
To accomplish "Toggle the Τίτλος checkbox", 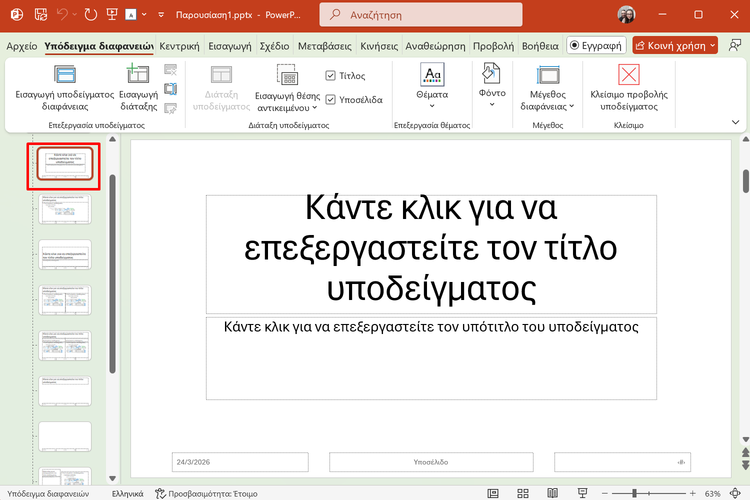I will [x=331, y=75].
